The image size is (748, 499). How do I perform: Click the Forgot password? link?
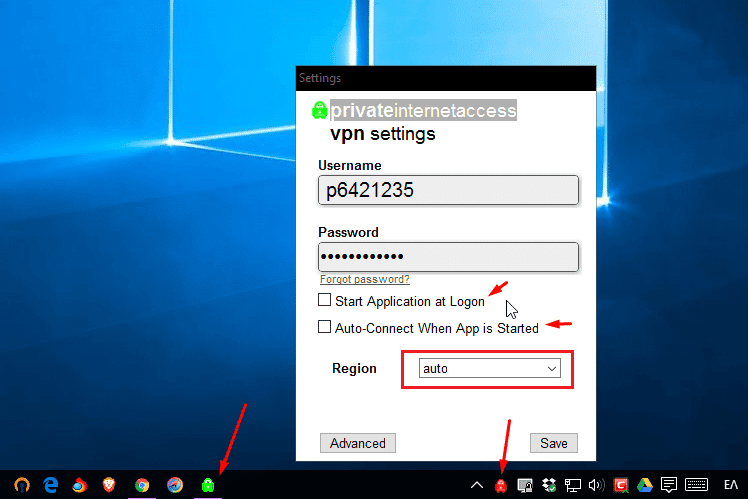tap(364, 279)
